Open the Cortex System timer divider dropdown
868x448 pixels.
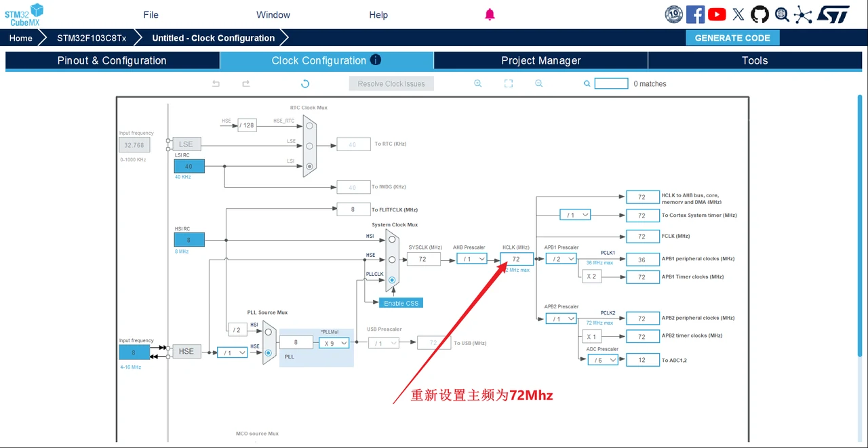(575, 215)
